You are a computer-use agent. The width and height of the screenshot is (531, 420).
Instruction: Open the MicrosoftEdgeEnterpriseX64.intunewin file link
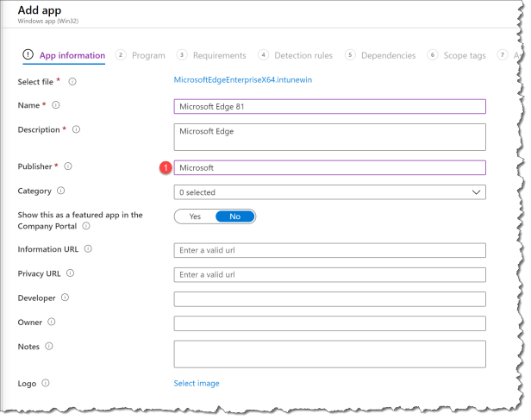click(243, 80)
